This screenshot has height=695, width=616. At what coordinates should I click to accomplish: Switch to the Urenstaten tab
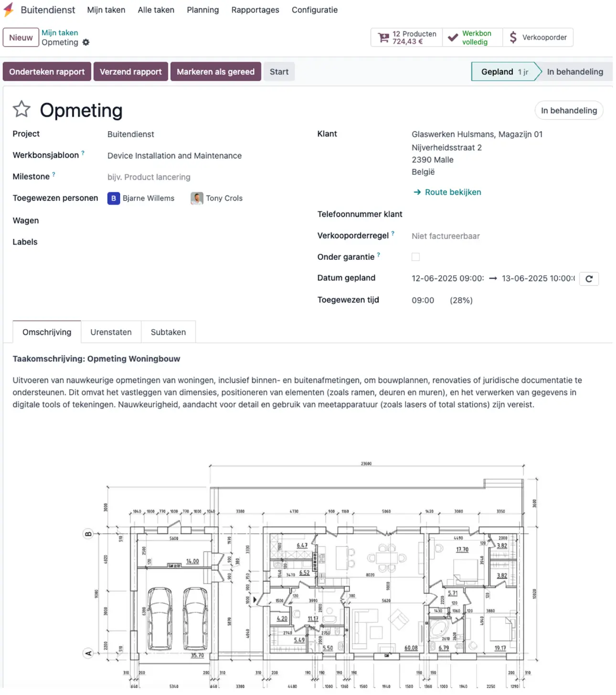click(x=111, y=332)
